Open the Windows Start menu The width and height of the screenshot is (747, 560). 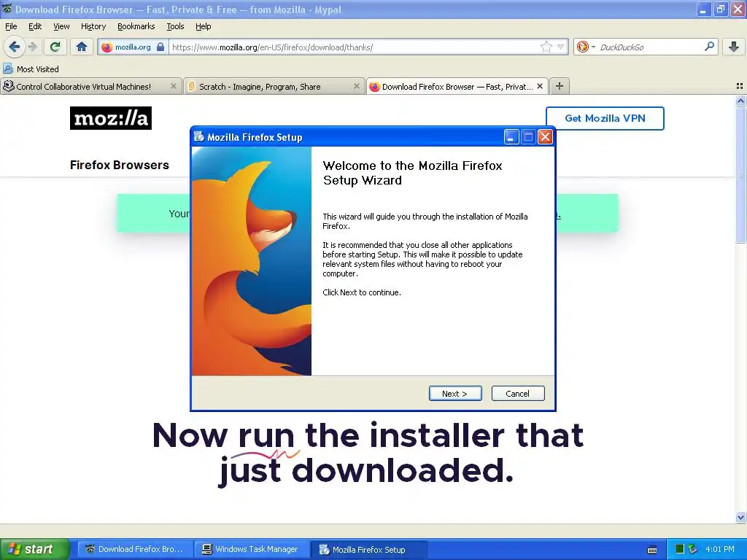click(34, 549)
